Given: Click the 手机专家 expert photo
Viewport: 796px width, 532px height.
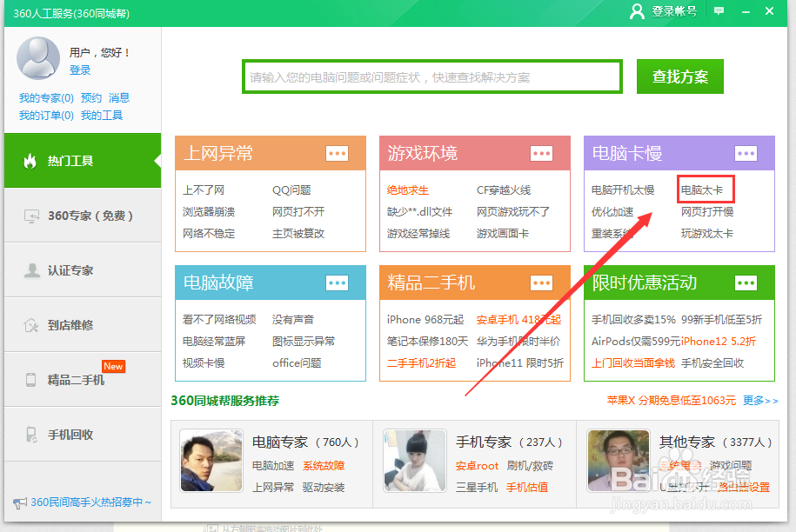Looking at the screenshot, I should tap(415, 461).
